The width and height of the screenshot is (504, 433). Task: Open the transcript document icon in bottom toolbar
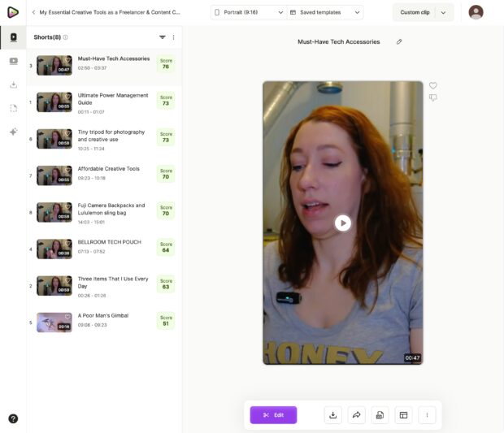pos(380,415)
